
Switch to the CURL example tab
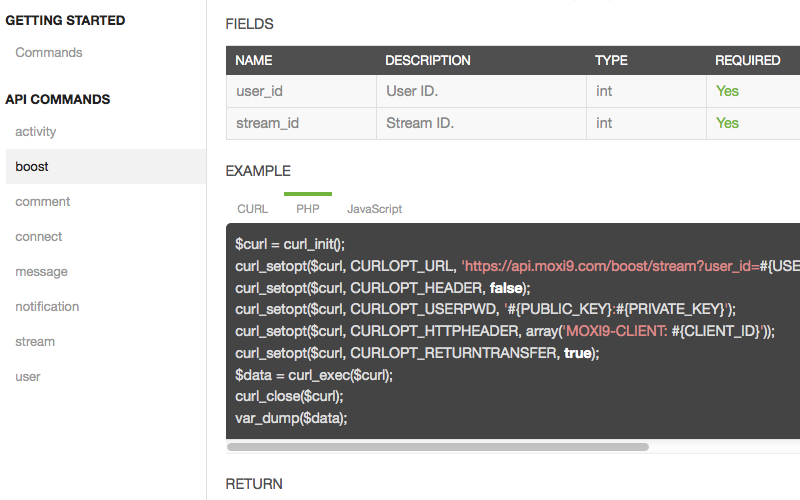pyautogui.click(x=252, y=209)
